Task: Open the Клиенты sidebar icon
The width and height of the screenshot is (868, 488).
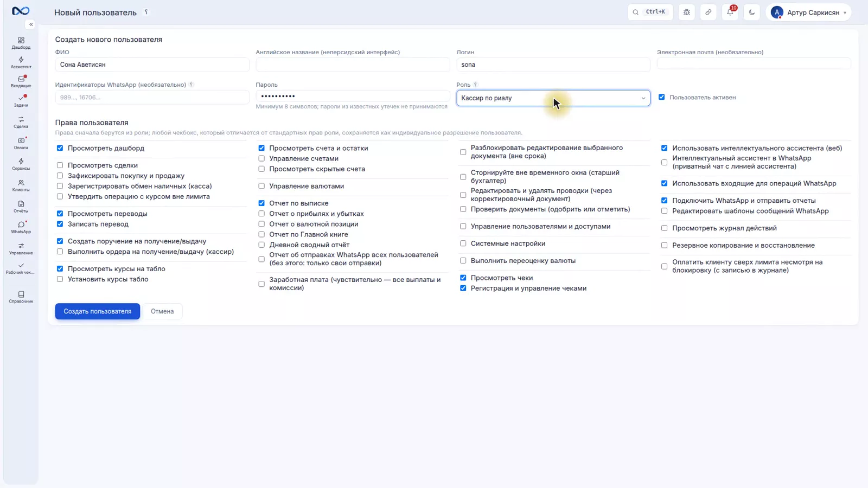Action: (21, 185)
